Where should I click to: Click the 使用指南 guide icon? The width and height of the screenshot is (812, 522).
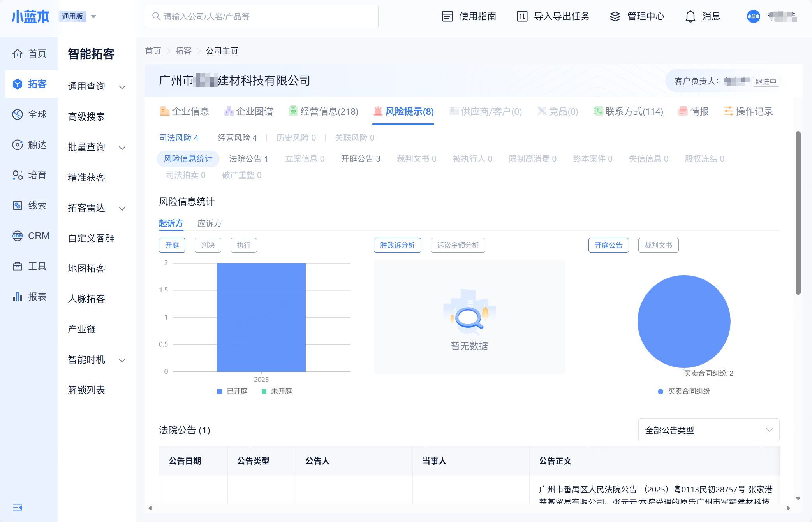point(447,16)
